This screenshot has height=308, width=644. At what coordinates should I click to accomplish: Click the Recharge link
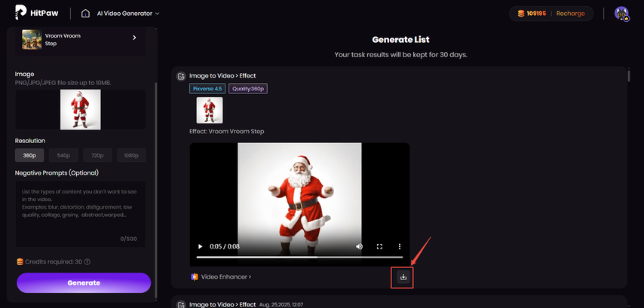click(571, 14)
